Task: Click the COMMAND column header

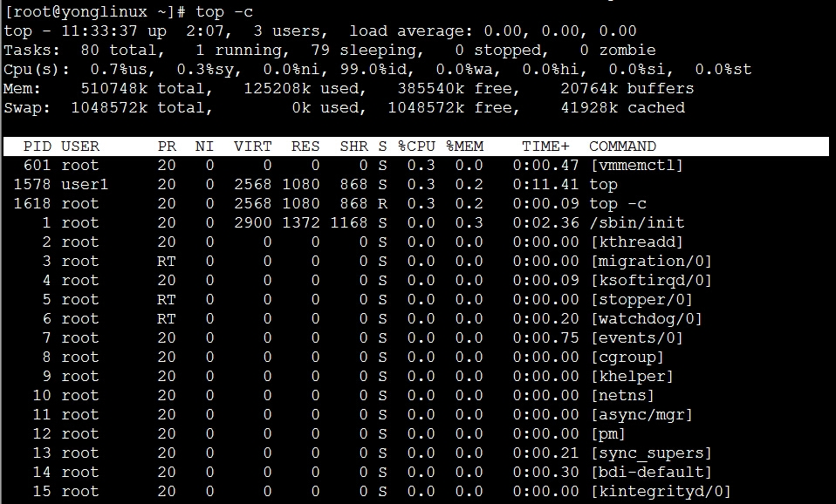Action: coord(623,146)
